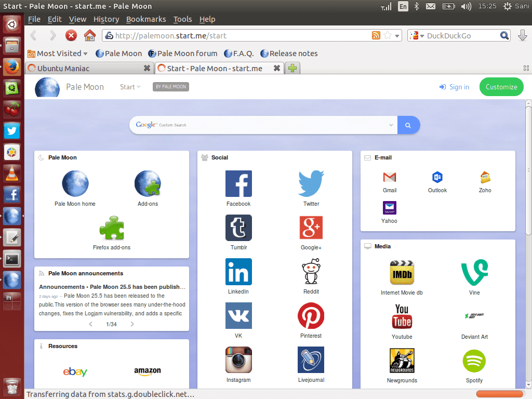532x399 pixels.
Task: Open the LinkedIn shortcut icon
Action: point(238,272)
